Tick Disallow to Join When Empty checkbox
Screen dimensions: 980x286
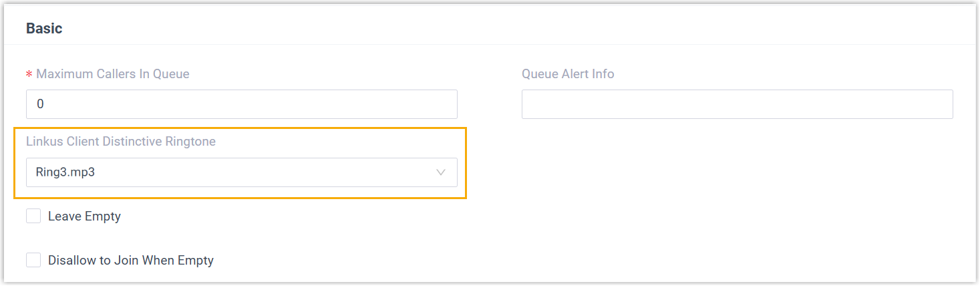coord(33,260)
